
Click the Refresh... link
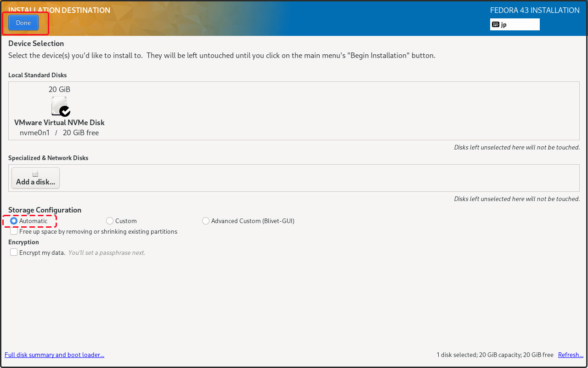571,355
